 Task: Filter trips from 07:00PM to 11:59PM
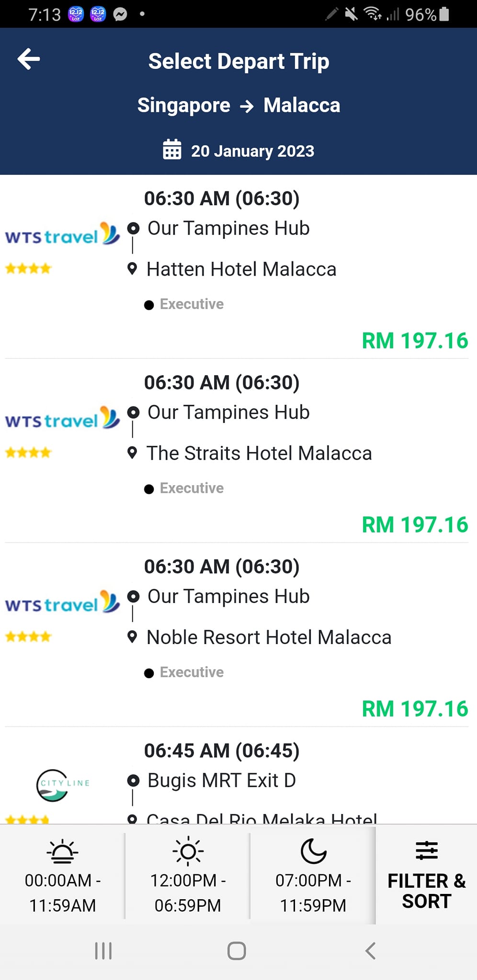(x=313, y=892)
